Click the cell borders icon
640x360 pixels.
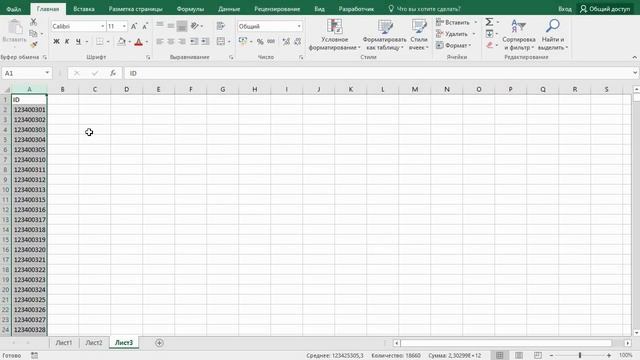(100, 41)
